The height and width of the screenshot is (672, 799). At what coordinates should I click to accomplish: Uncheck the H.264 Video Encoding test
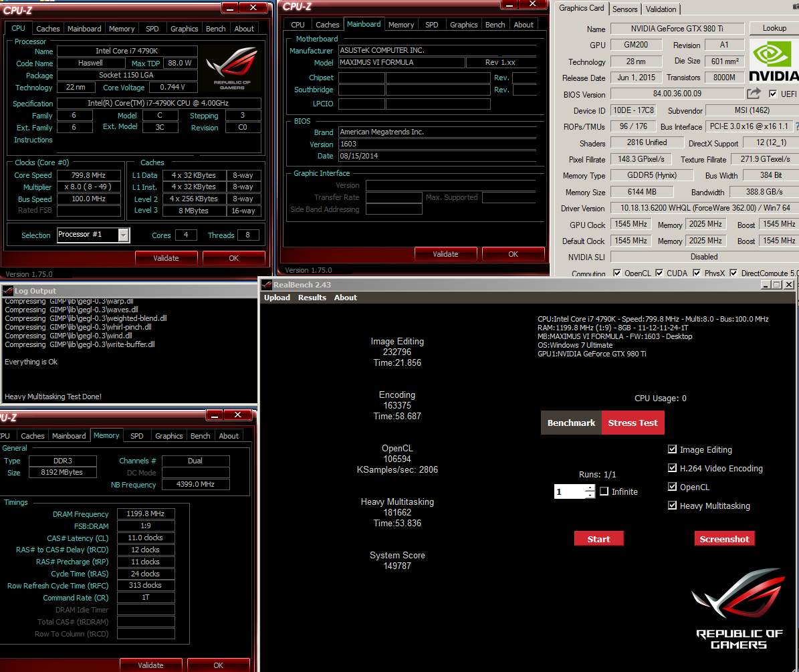(x=673, y=469)
